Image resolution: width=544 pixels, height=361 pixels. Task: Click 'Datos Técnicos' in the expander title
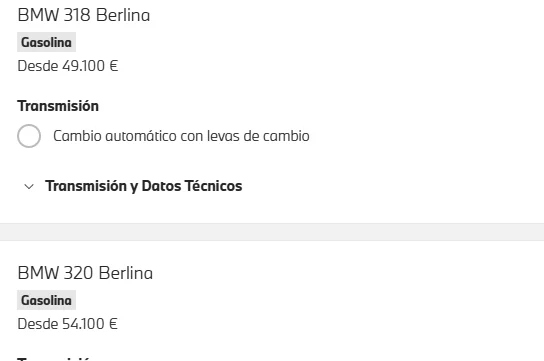tap(192, 186)
